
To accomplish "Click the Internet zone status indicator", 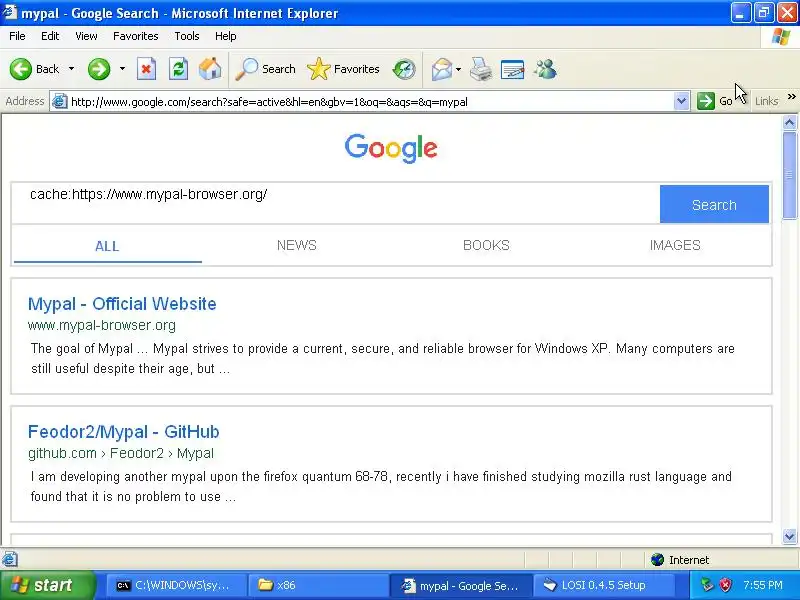I will pos(680,560).
